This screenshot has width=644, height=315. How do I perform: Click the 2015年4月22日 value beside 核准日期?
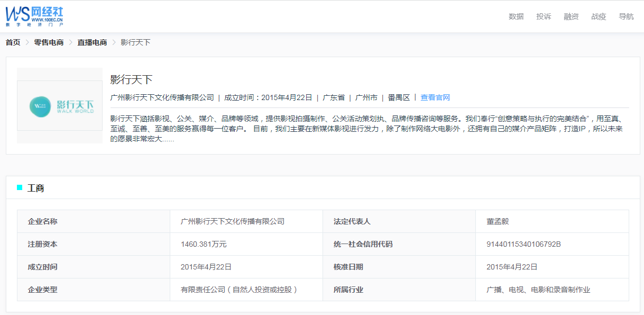512,267
